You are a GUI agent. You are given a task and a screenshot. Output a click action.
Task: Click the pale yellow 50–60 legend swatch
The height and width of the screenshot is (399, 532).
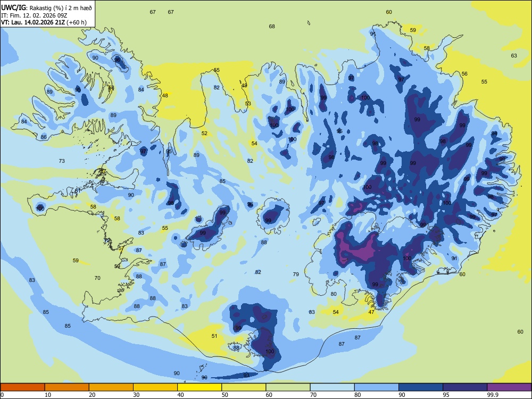(x=244, y=387)
